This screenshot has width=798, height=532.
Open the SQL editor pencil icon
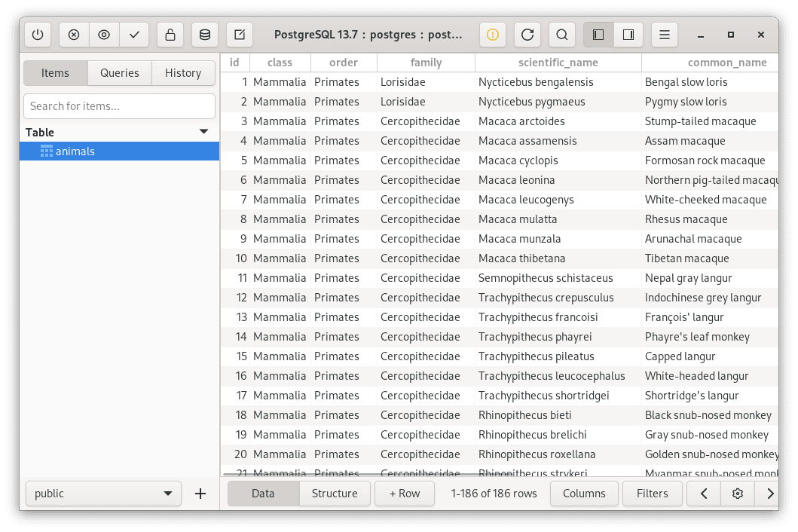[240, 35]
